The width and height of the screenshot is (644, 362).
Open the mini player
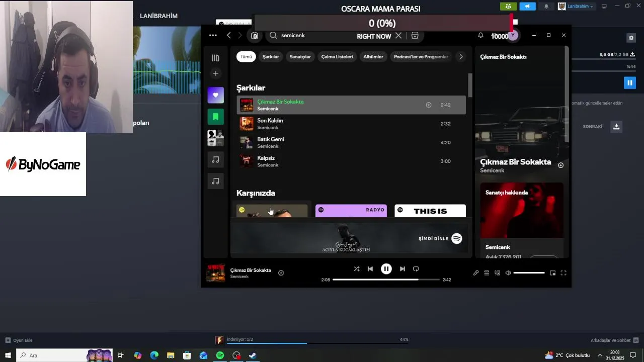point(552,273)
